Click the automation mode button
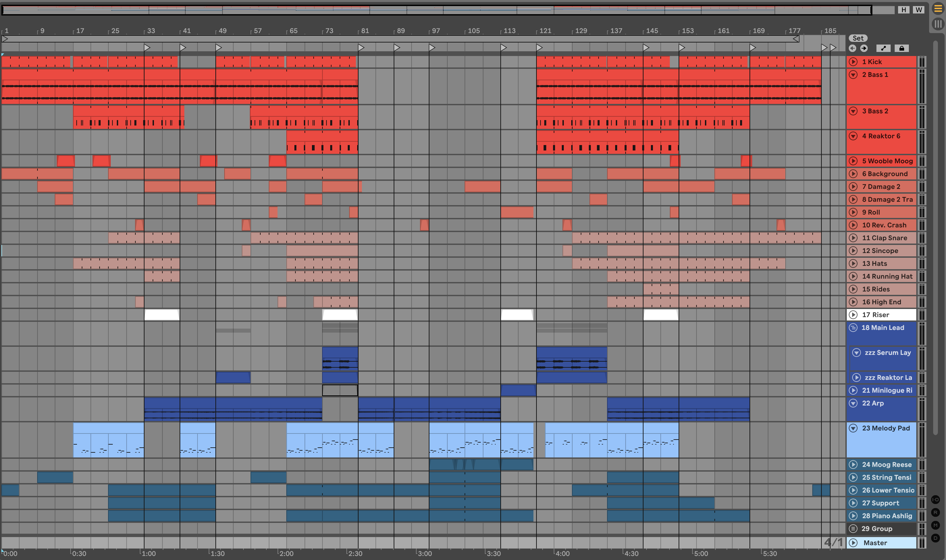Viewport: 946px width, 560px height. [x=883, y=48]
